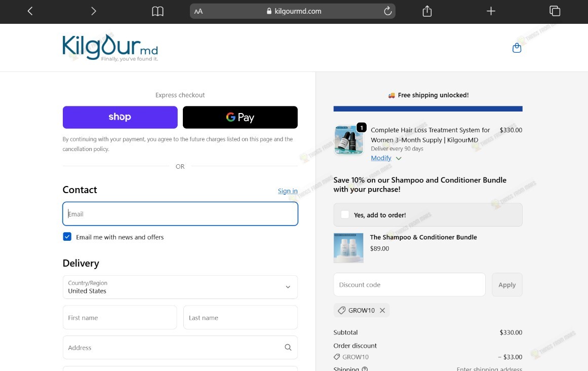Check the Yes, add to order box

coord(344,214)
